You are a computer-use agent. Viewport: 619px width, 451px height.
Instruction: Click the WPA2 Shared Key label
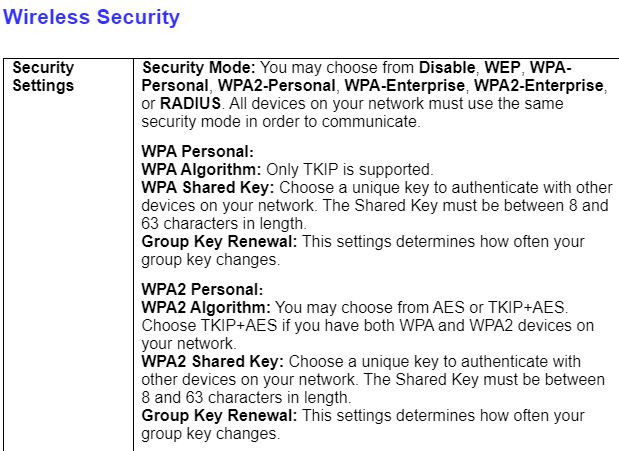211,361
